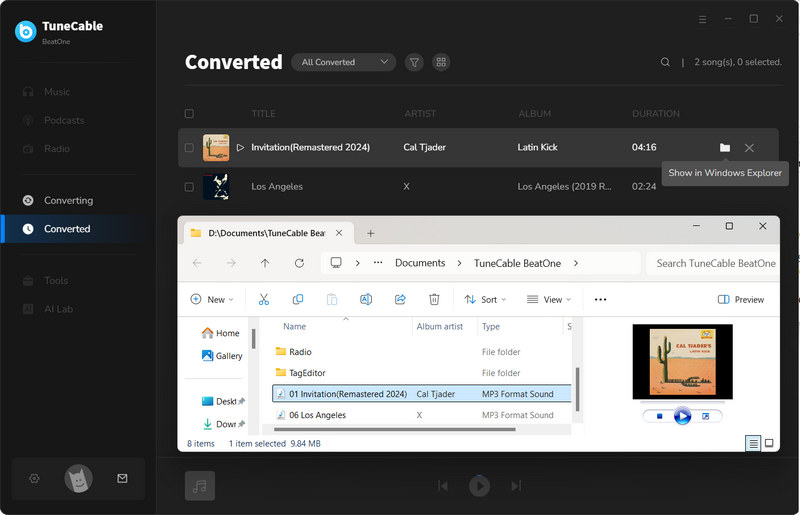Open Home in Explorer navigation pane
The width and height of the screenshot is (800, 515).
tap(220, 333)
